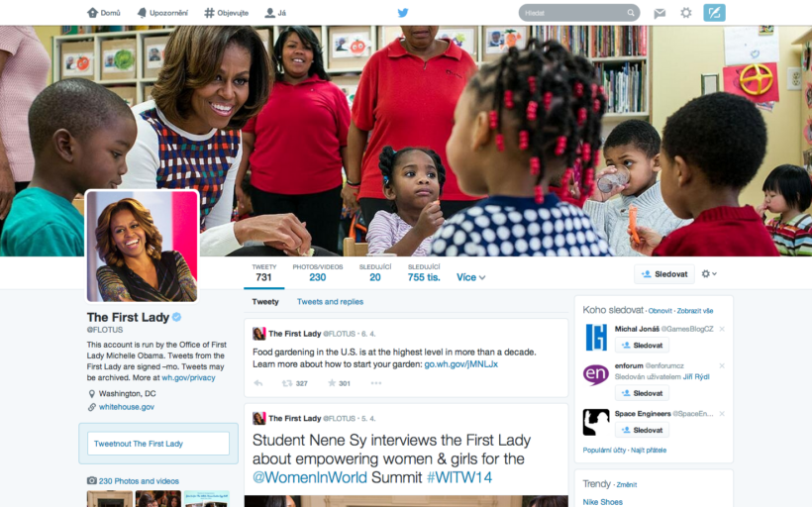Dismiss Space Engineers suggestion
Image resolution: width=812 pixels, height=507 pixels.
coord(722,413)
